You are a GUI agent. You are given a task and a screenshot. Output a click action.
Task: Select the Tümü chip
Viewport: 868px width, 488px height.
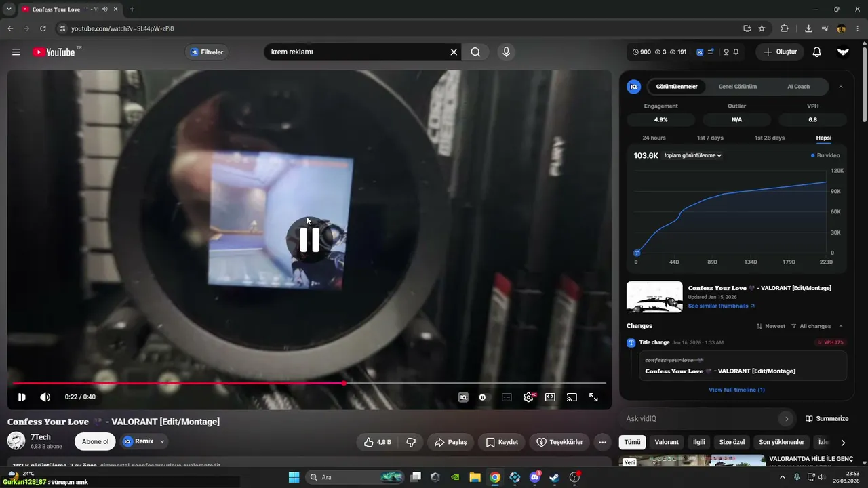point(632,442)
